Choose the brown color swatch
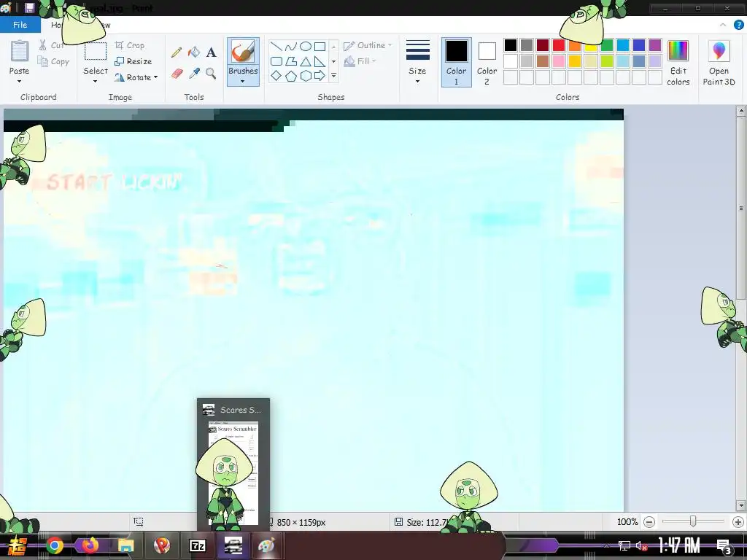The image size is (747, 560). [x=543, y=61]
